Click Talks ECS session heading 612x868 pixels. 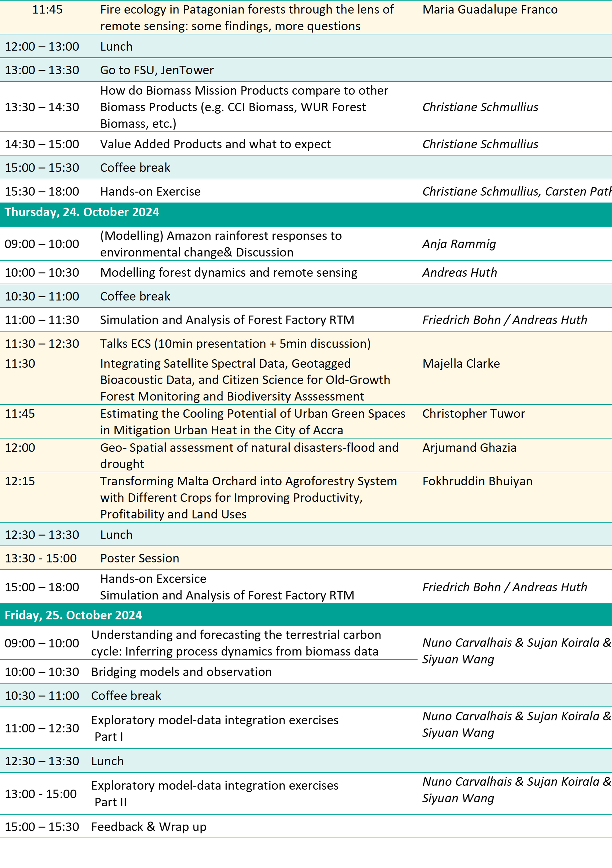point(235,344)
